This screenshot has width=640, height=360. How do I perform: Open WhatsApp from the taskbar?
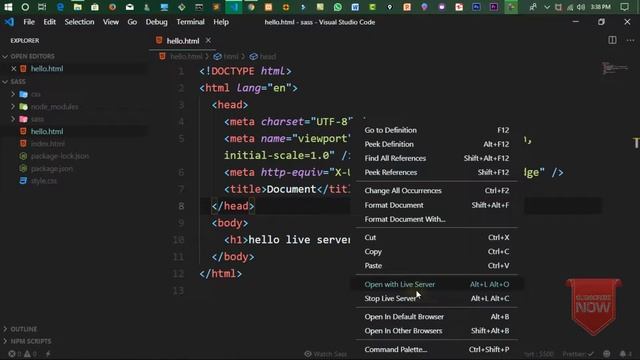[338, 7]
